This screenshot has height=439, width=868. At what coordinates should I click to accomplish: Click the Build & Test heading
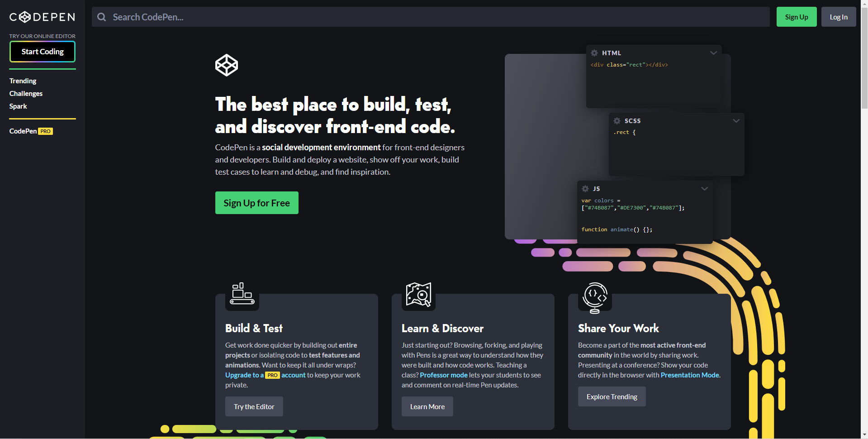(254, 328)
